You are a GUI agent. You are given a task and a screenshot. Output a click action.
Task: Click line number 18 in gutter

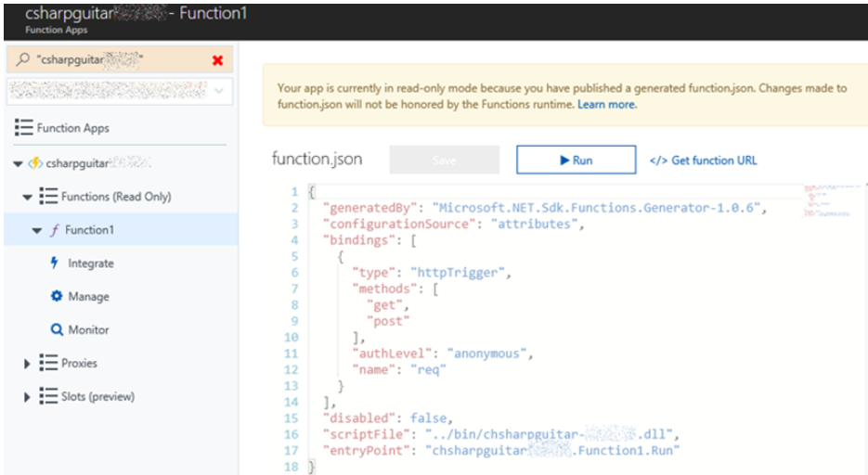pos(291,468)
